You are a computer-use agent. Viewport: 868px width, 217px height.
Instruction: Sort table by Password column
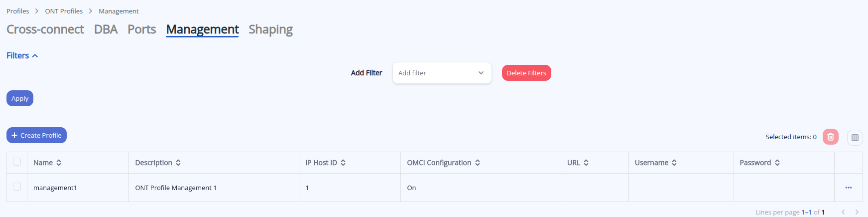[777, 163]
